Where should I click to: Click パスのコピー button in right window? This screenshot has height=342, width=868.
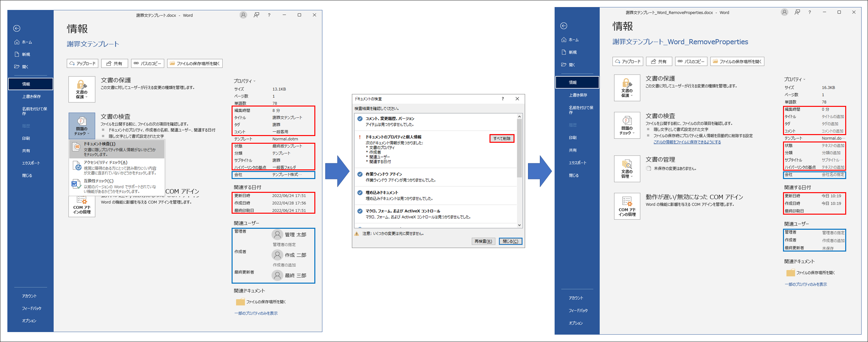[x=691, y=62]
